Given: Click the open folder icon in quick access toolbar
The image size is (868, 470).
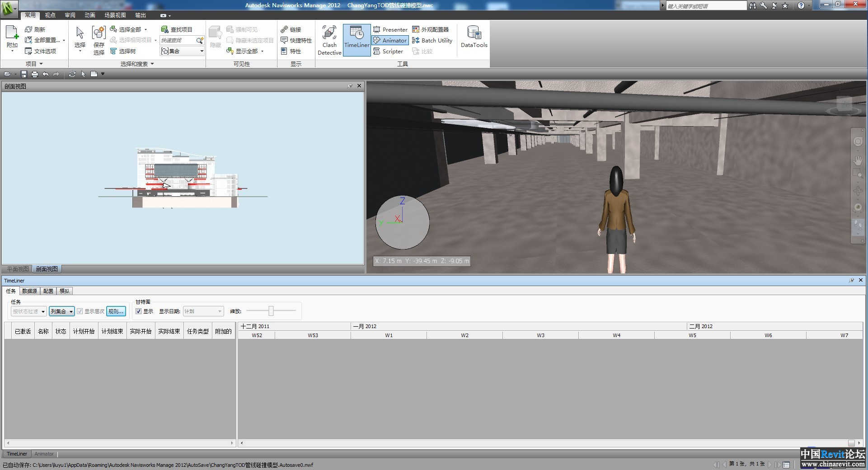Looking at the screenshot, I should click(x=7, y=74).
